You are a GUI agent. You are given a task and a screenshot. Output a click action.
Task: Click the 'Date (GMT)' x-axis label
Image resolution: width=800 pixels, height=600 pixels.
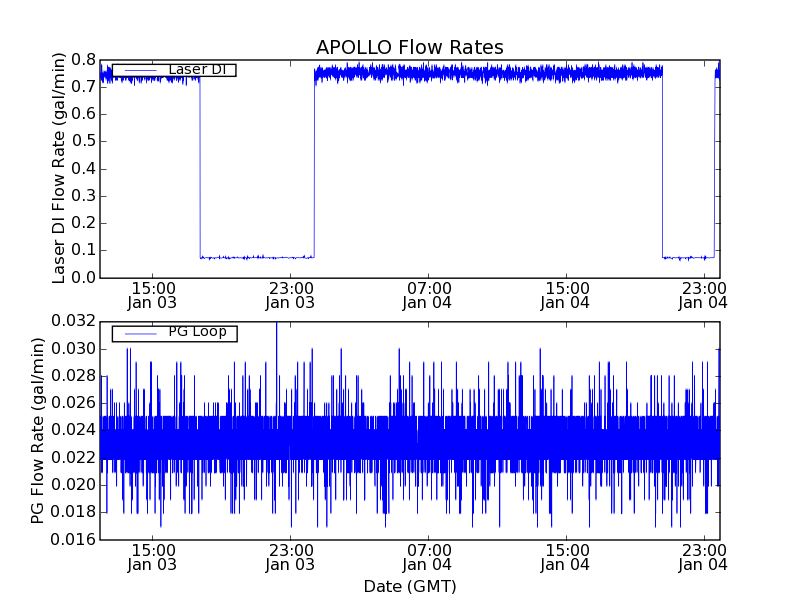410,586
